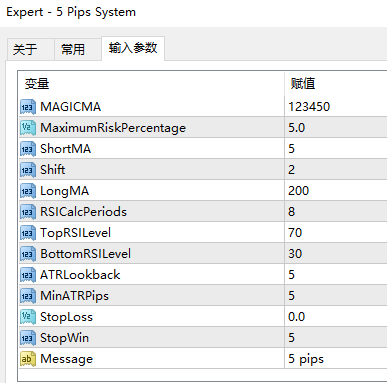Select the LongMA variable name

tap(65, 191)
